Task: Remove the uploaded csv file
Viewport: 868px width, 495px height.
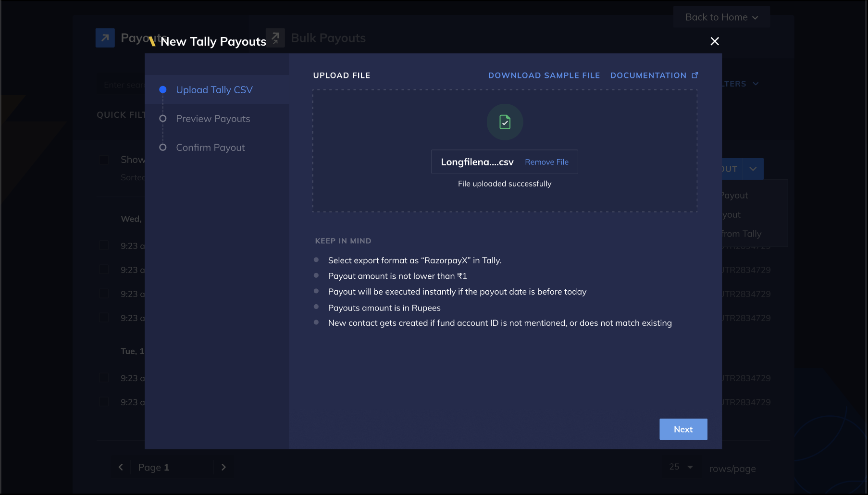Action: 546,162
